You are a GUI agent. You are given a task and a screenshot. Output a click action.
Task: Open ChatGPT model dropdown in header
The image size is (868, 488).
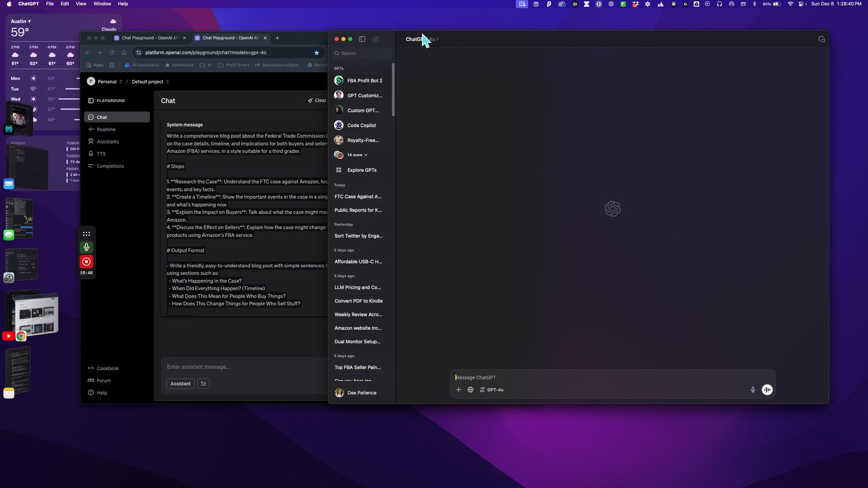422,39
